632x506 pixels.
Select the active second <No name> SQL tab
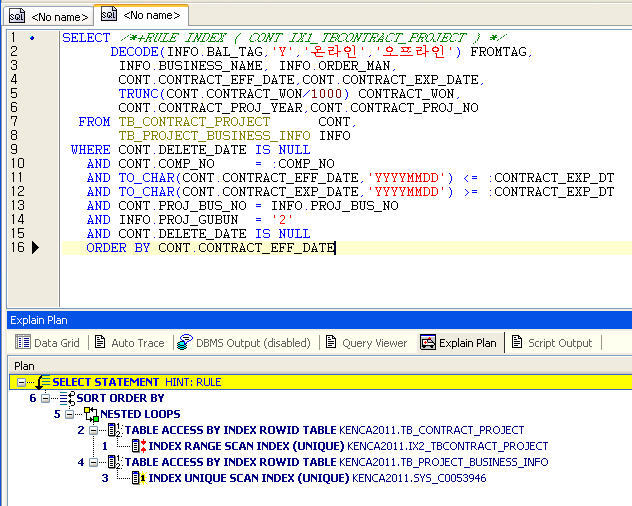point(141,15)
